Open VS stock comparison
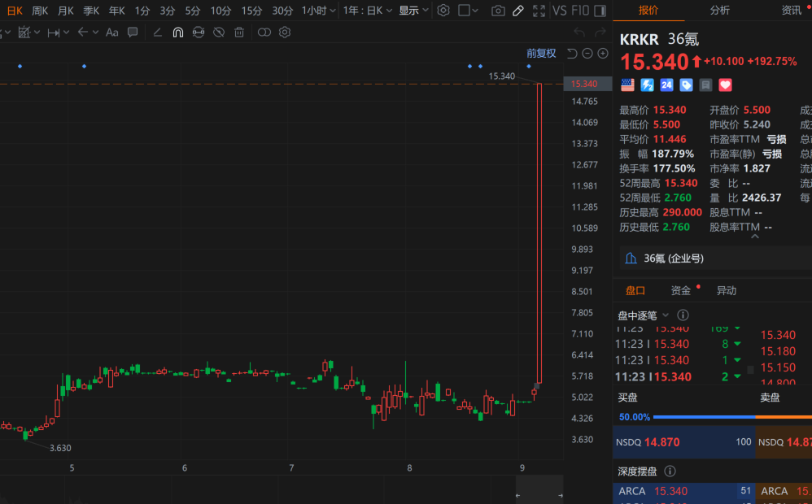 (x=559, y=11)
